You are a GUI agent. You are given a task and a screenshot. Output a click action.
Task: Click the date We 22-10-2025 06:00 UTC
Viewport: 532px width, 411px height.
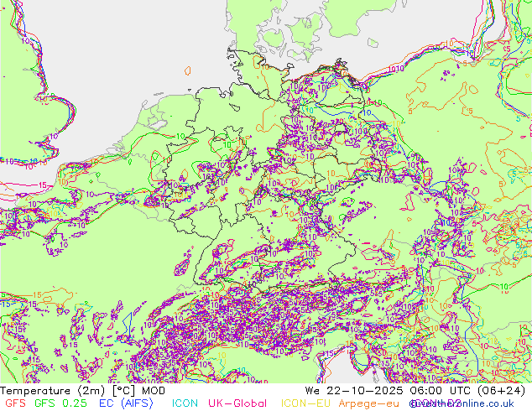[x=389, y=391]
